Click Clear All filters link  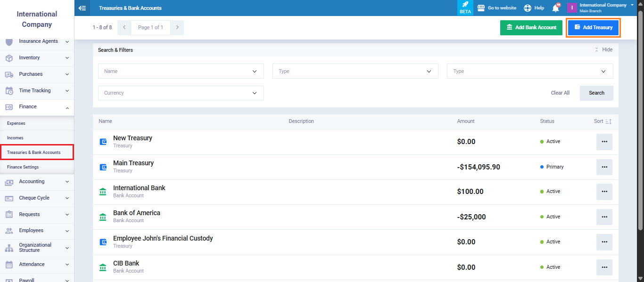(560, 93)
